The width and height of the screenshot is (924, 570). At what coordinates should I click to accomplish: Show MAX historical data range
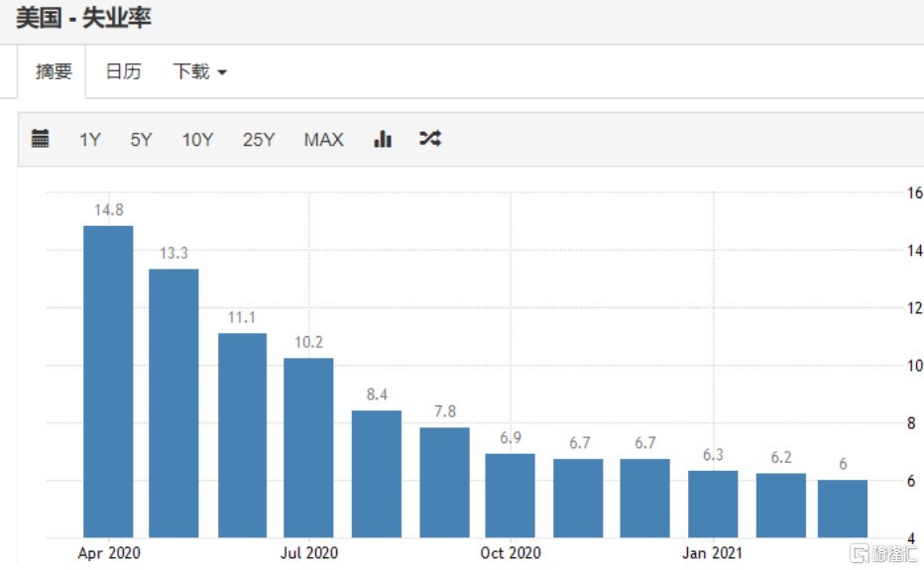(x=323, y=140)
